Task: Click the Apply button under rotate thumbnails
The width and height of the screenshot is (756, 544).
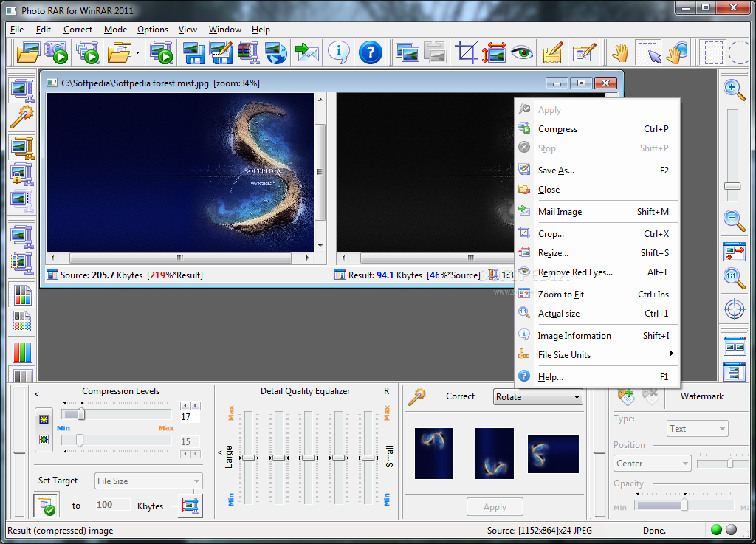Action: click(x=495, y=506)
